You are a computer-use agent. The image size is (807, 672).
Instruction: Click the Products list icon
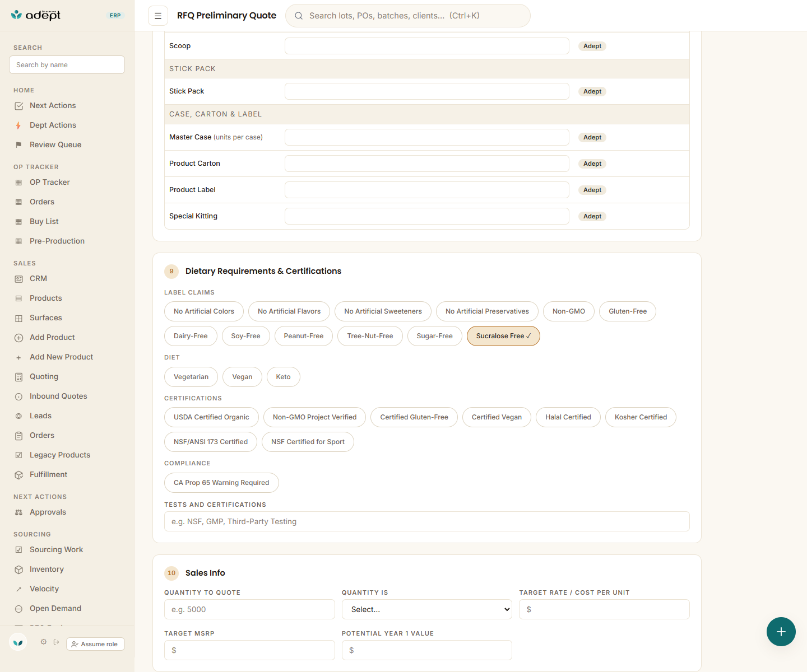tap(18, 298)
